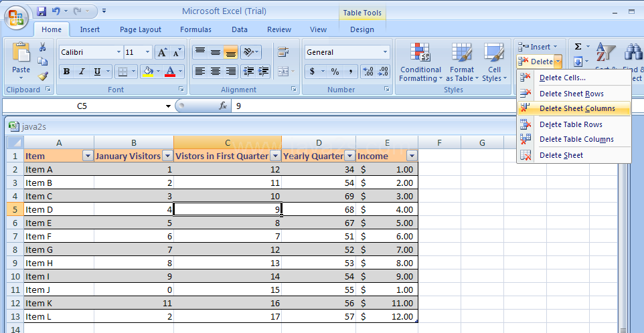Viewport: 644px width, 333px height.
Task: Open the Office Button menu
Action: [15, 18]
